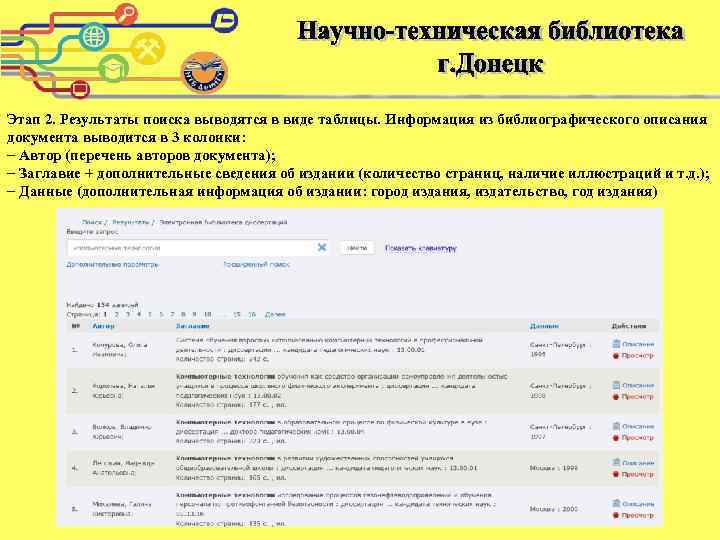Open the Расширенный поиск link
Screen dimensions: 720x540
tap(257, 264)
